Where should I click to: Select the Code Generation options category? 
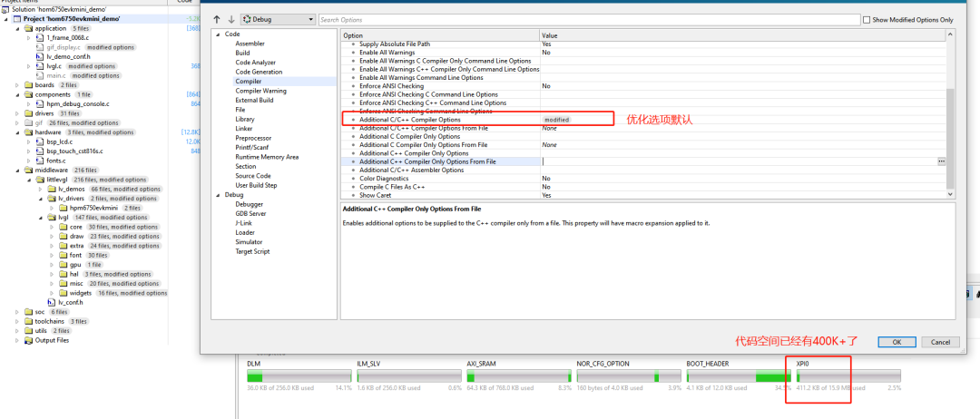259,72
